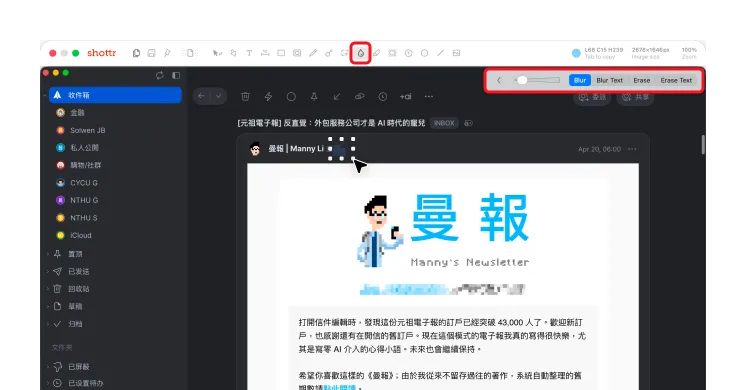The height and width of the screenshot is (390, 744).
Task: Click the 委派 delegate button
Action: click(x=592, y=97)
